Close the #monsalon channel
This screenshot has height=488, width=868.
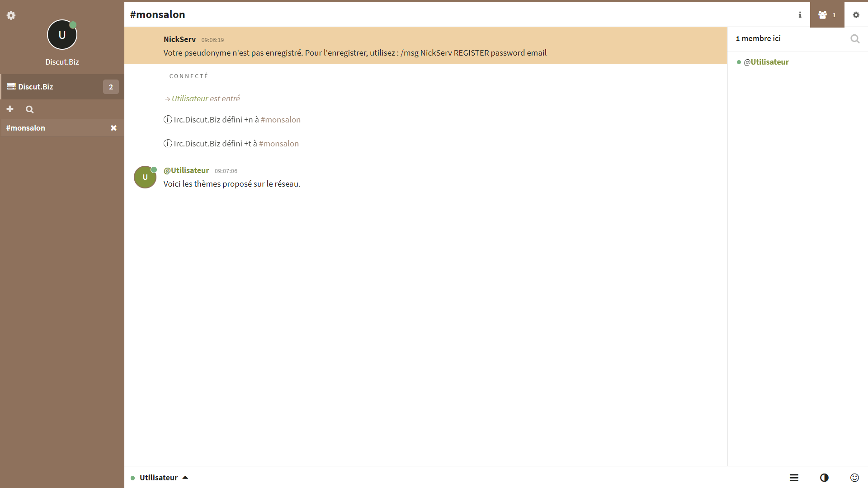[113, 128]
